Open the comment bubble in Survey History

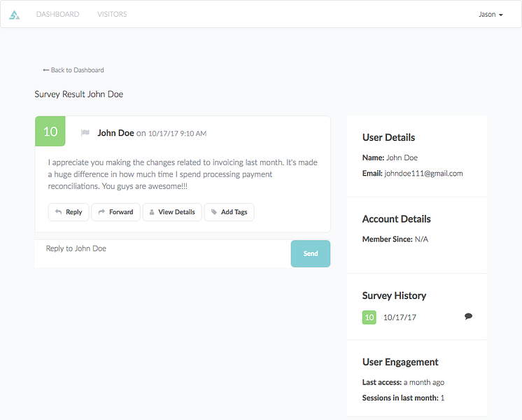(x=468, y=316)
